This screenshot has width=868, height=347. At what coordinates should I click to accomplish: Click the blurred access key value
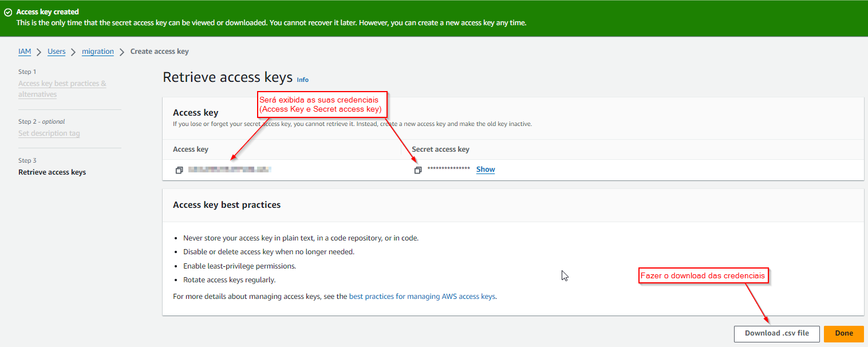[229, 169]
